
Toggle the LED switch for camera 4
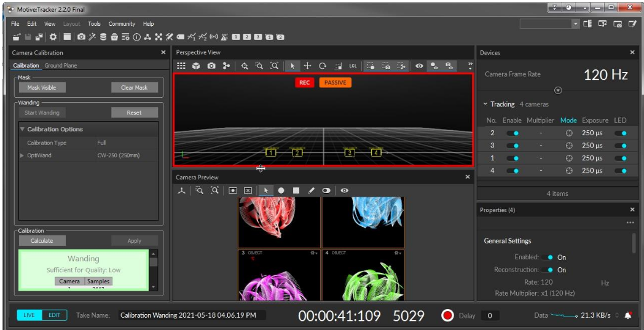pyautogui.click(x=621, y=171)
